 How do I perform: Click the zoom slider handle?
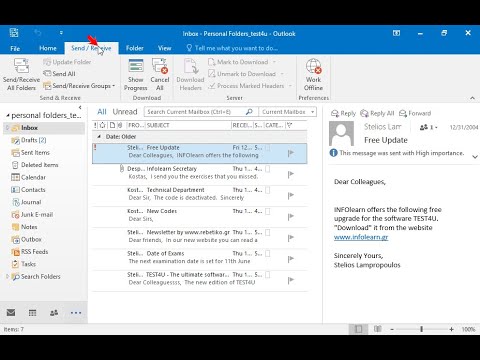[x=421, y=329]
